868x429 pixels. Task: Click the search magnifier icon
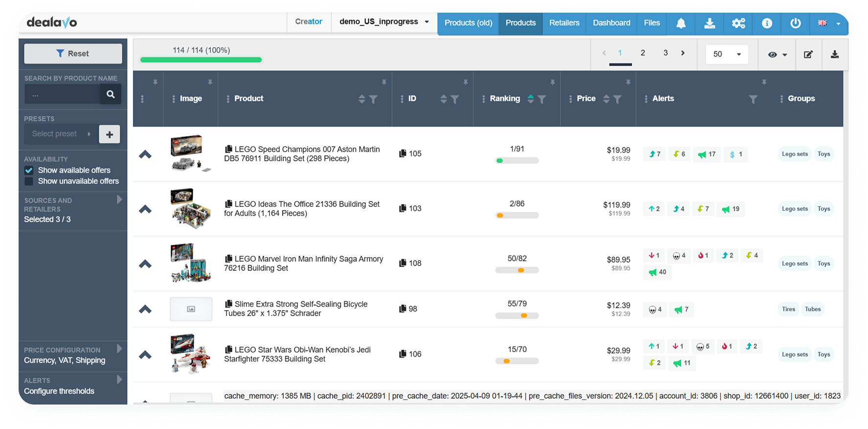click(111, 94)
